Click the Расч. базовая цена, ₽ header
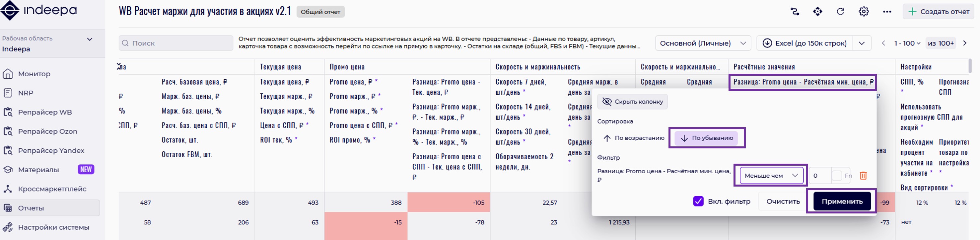Screen dimensions: 980x240 194,82
